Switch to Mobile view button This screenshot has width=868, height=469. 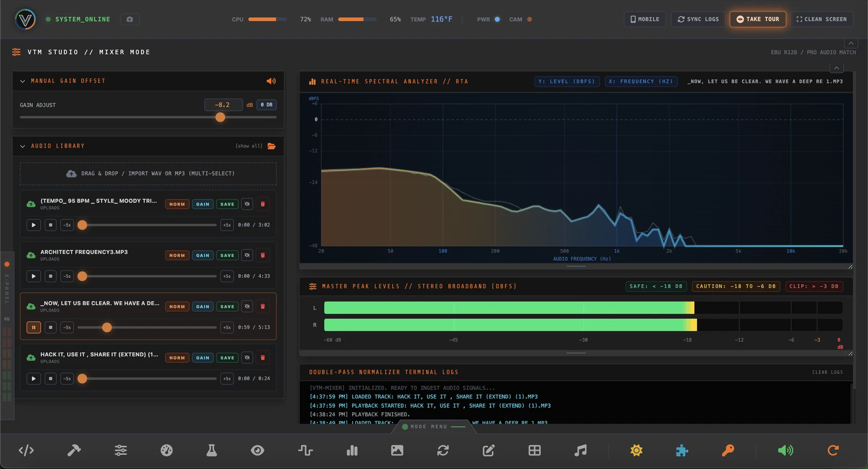click(644, 19)
